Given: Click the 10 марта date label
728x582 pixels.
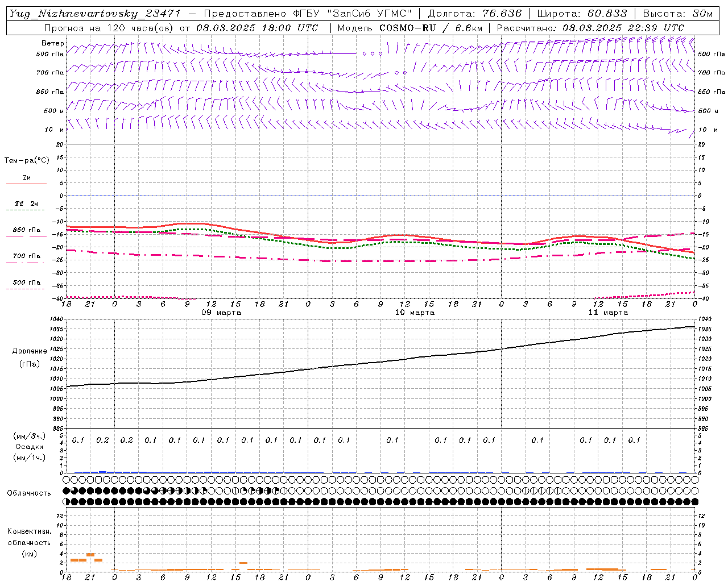Looking at the screenshot, I should 415,313.
